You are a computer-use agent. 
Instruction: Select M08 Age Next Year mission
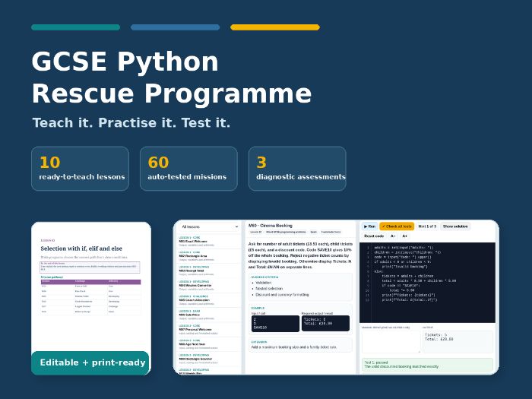point(209,344)
